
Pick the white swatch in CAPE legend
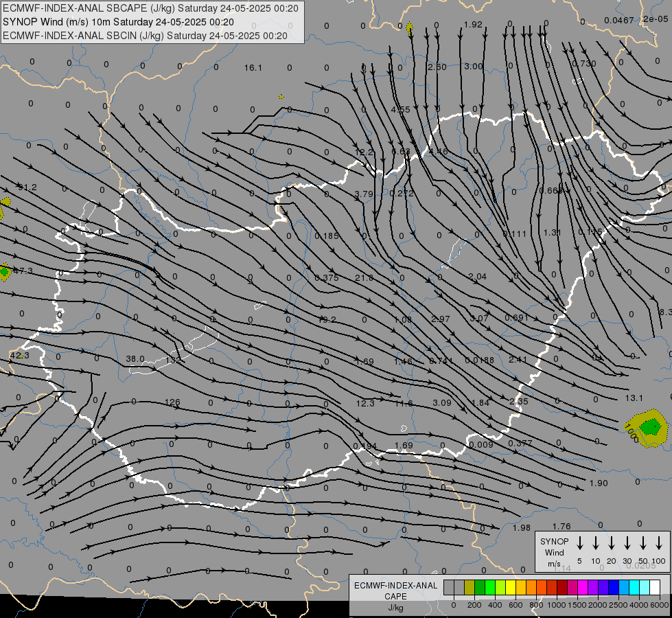pyautogui.click(x=655, y=588)
